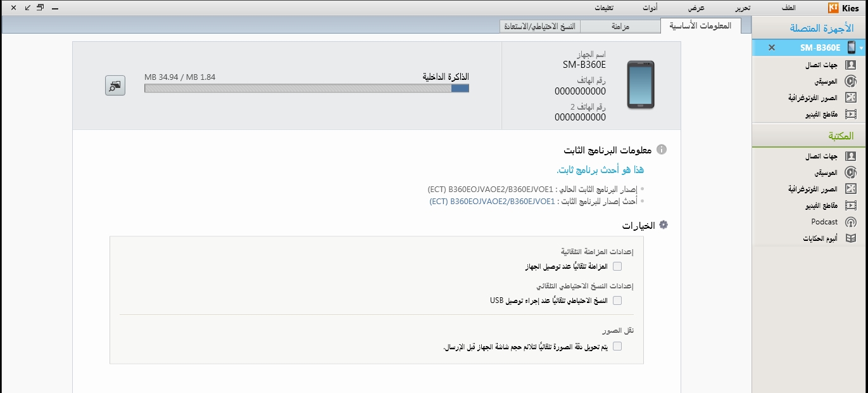
Task: Click the Library (المكتبة) Contacts icon
Action: [x=851, y=156]
